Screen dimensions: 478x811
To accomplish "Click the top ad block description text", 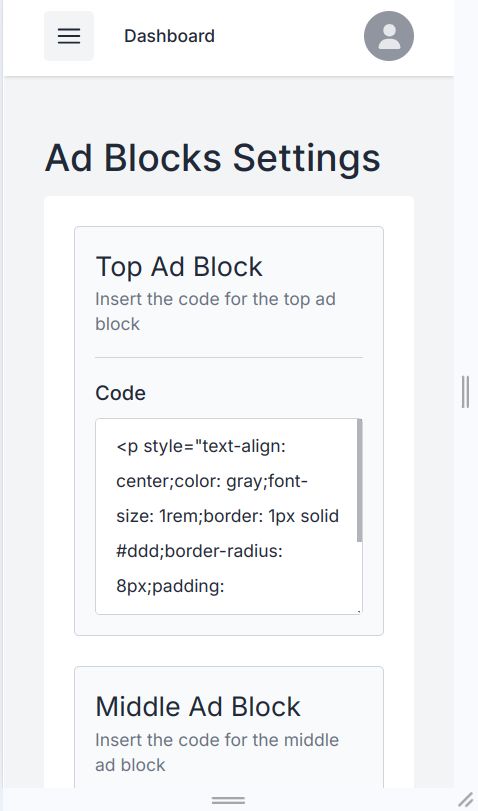I will [216, 311].
